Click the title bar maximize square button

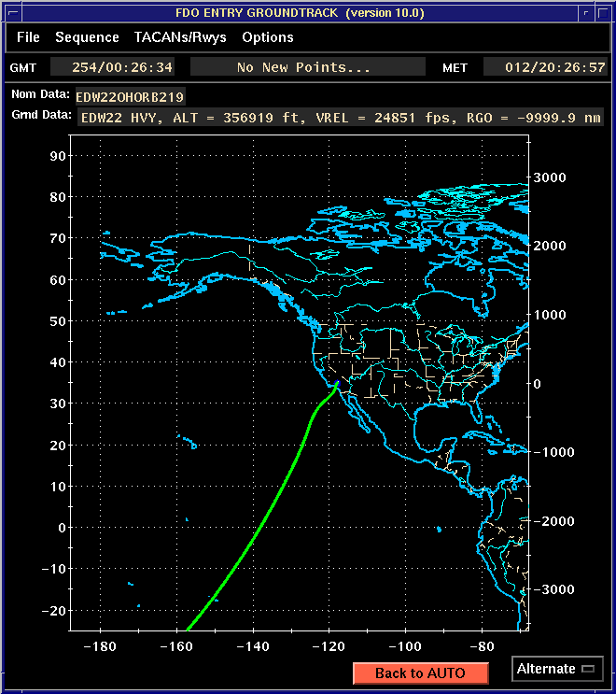602,13
